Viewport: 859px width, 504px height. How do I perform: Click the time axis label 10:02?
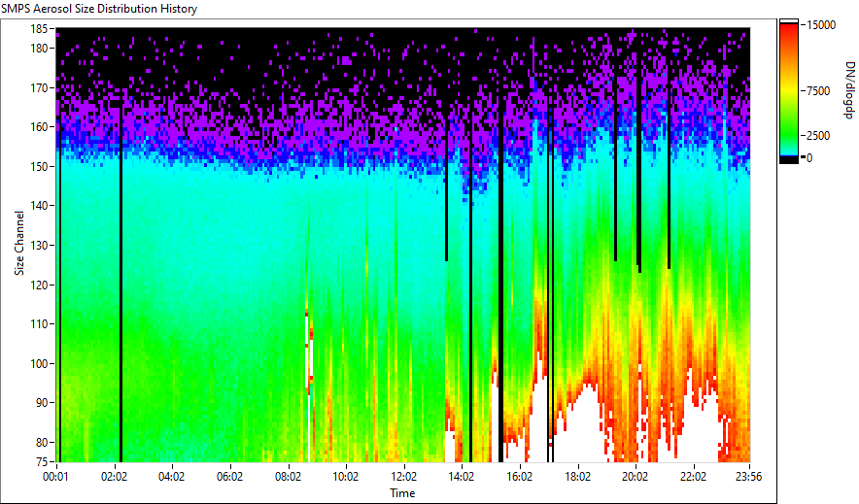[346, 477]
